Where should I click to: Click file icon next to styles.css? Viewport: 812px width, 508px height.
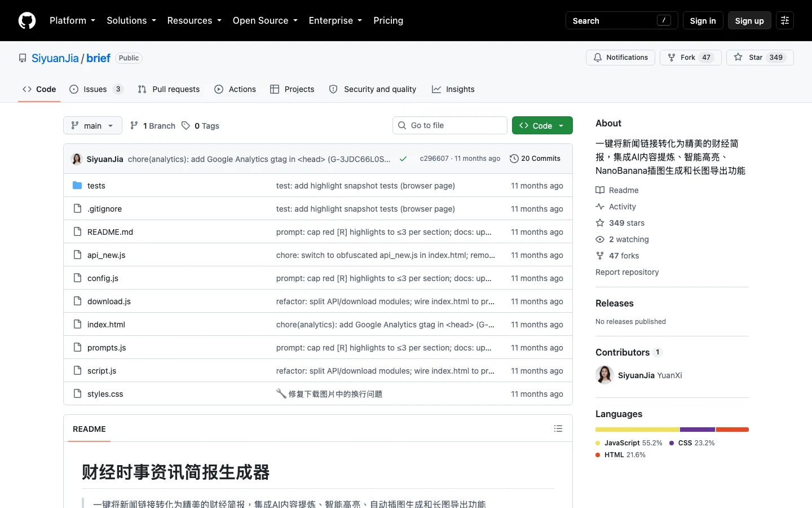(x=77, y=394)
